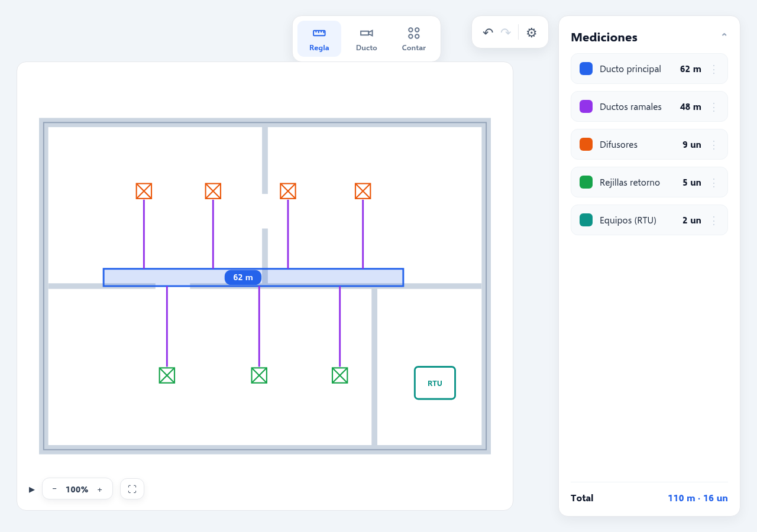
Task: Select the leftmost orange diffuser symbol
Action: [144, 191]
